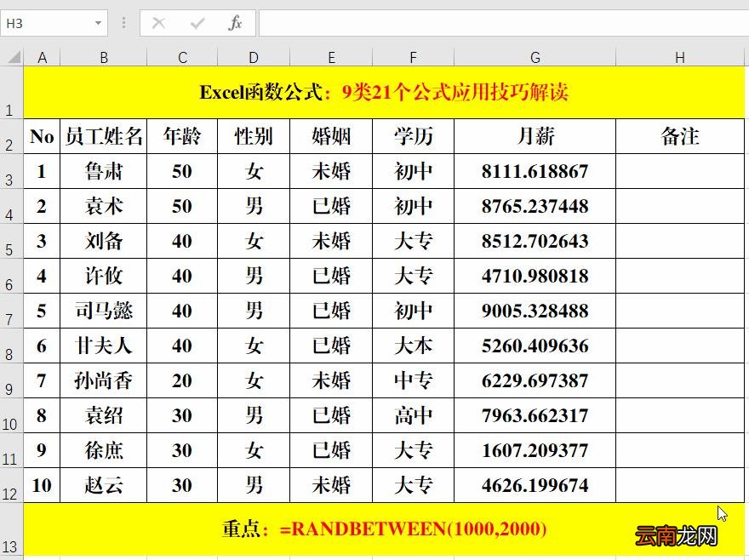Select column B header

(104, 58)
